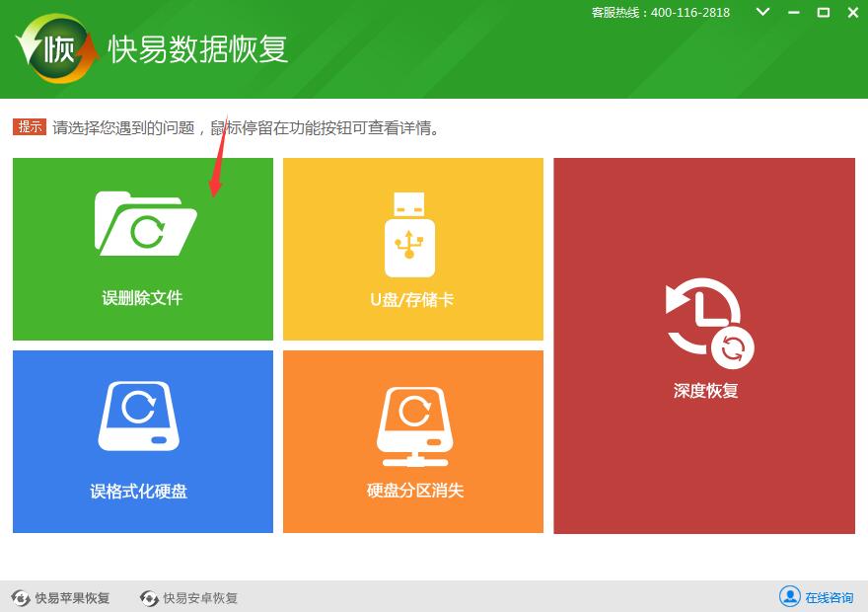
Task: Click the 客服热线 400-116-2818 text
Action: (x=661, y=12)
